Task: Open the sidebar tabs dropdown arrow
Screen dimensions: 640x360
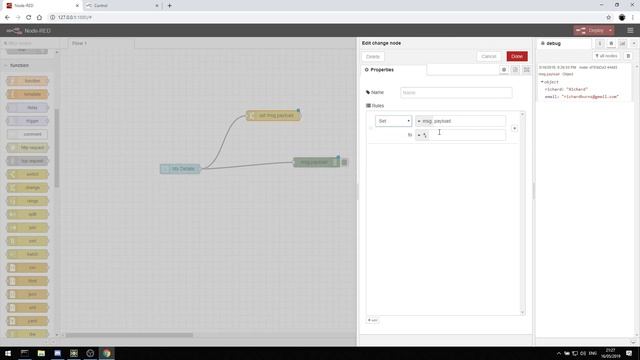Action: (x=634, y=43)
